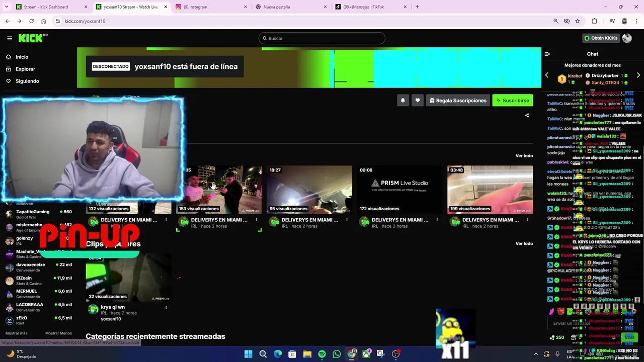
Task: Click Regala Suscripciones button
Action: [458, 101]
